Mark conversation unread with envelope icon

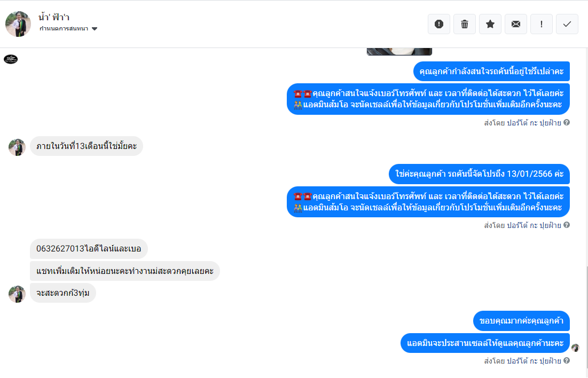pos(515,24)
